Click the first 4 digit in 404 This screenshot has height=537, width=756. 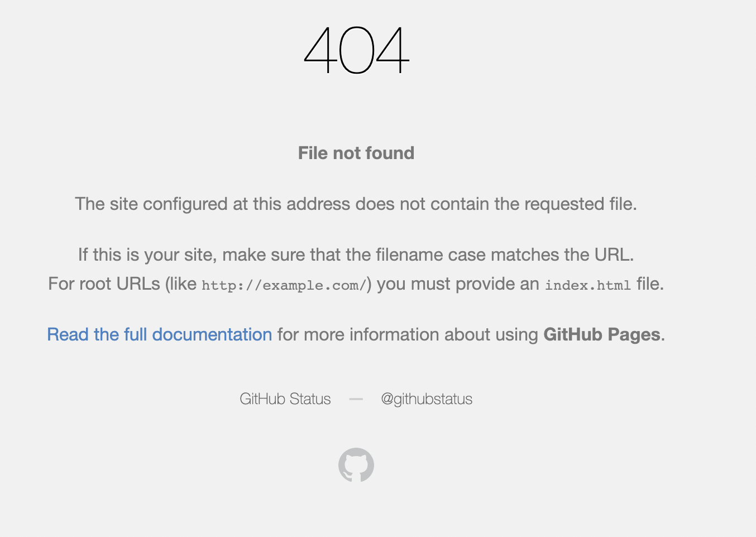click(319, 50)
